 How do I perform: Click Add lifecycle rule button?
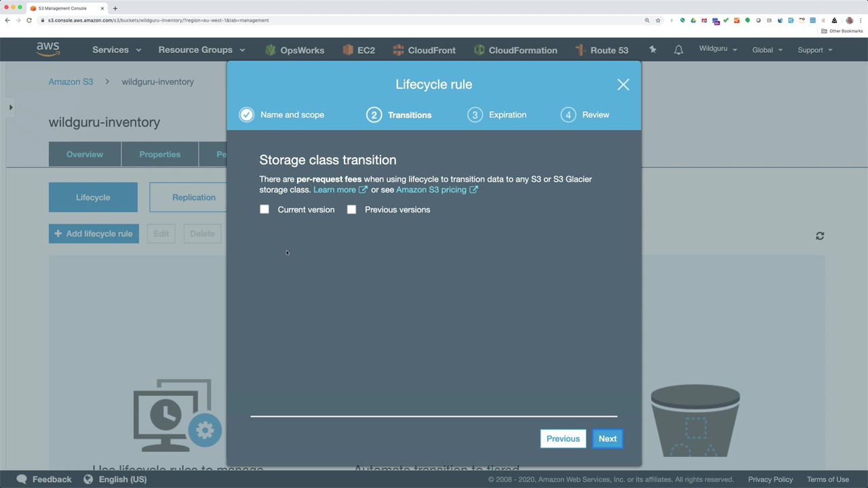point(94,234)
